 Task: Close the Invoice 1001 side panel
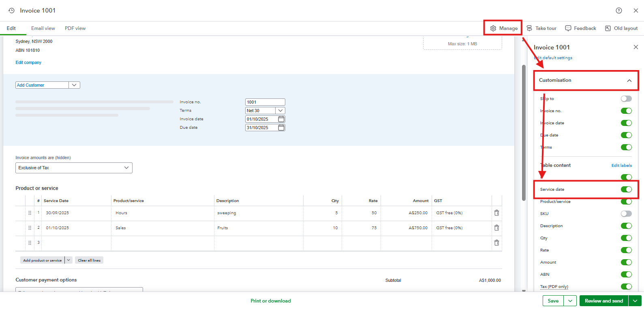[x=635, y=47]
